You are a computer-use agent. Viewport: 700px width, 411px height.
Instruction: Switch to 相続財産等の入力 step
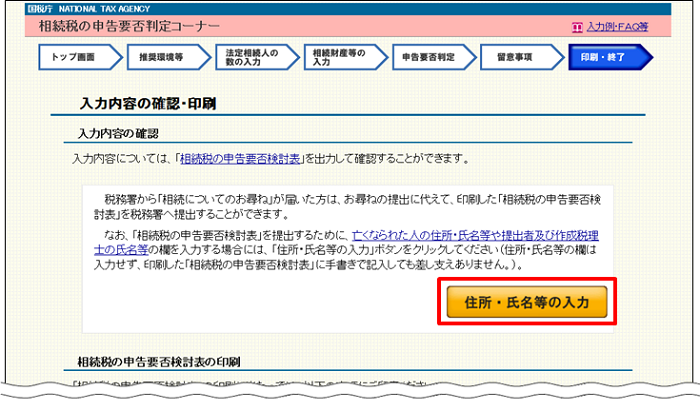[x=335, y=58]
